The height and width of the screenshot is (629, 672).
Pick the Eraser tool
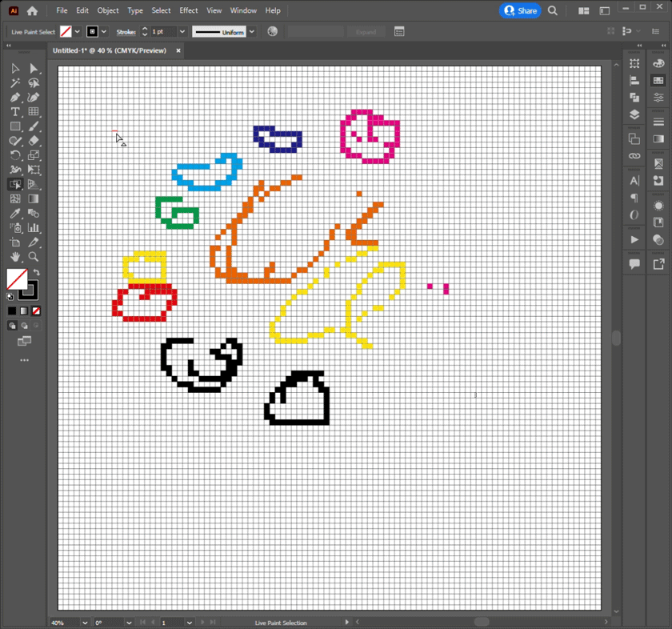point(34,141)
